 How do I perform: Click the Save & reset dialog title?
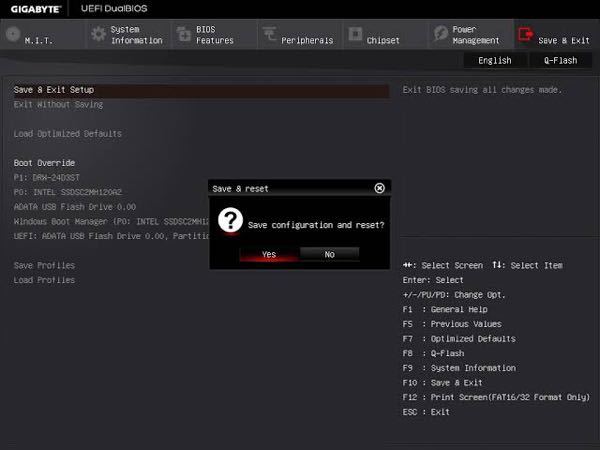pos(240,189)
